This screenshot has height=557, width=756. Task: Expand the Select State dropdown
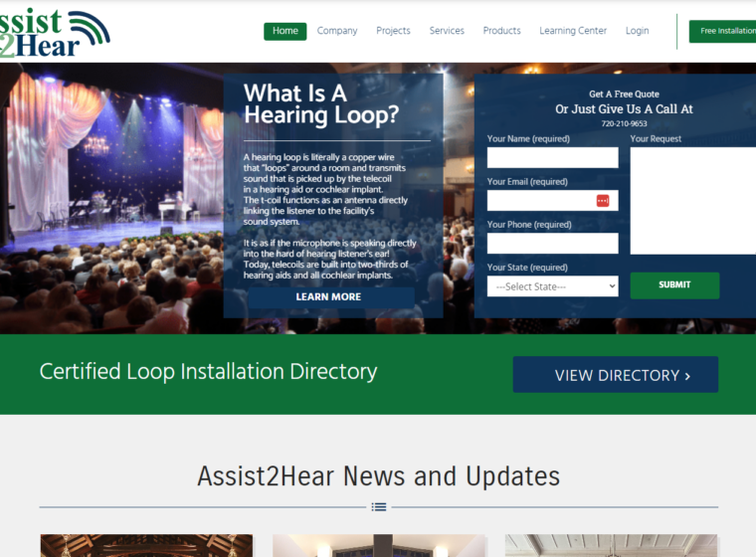tap(552, 286)
